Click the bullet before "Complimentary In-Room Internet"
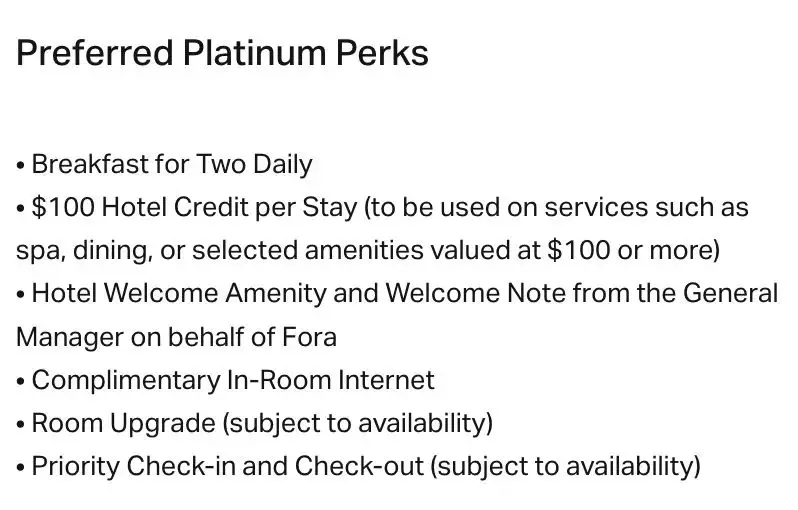798x510 pixels. [x=21, y=381]
